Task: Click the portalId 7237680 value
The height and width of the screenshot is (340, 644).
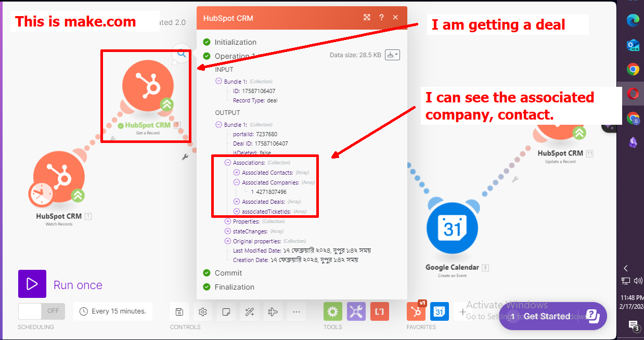Action: (267, 134)
